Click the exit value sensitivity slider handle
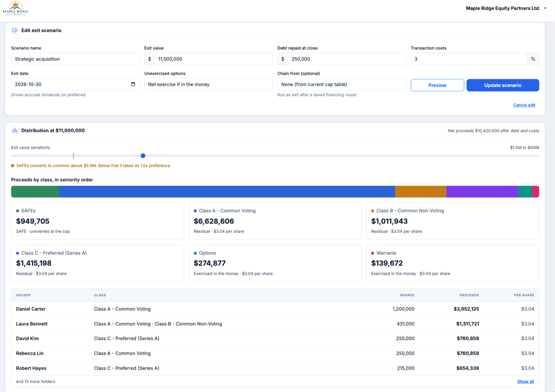The image size is (555, 392). 143,156
